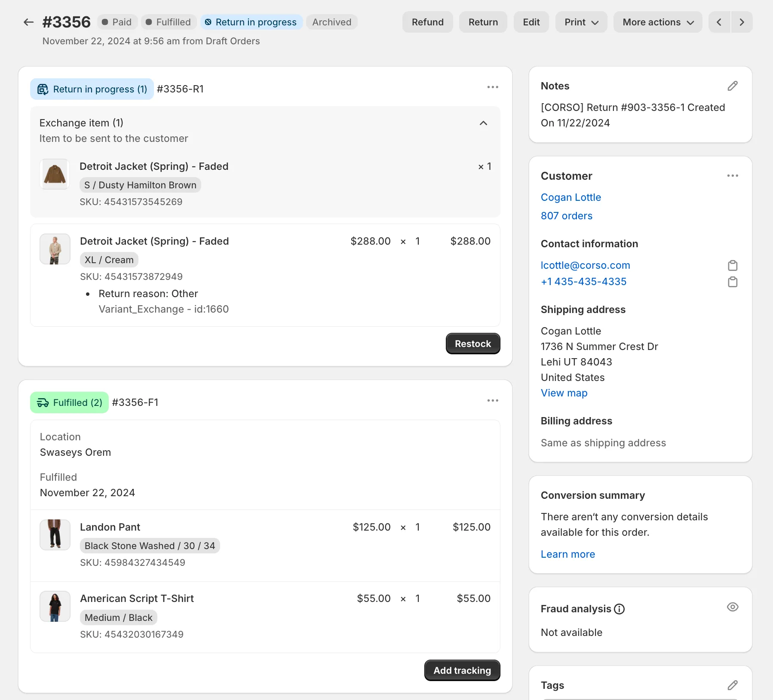
Task: Collapse the Exchange item section
Action: (483, 123)
